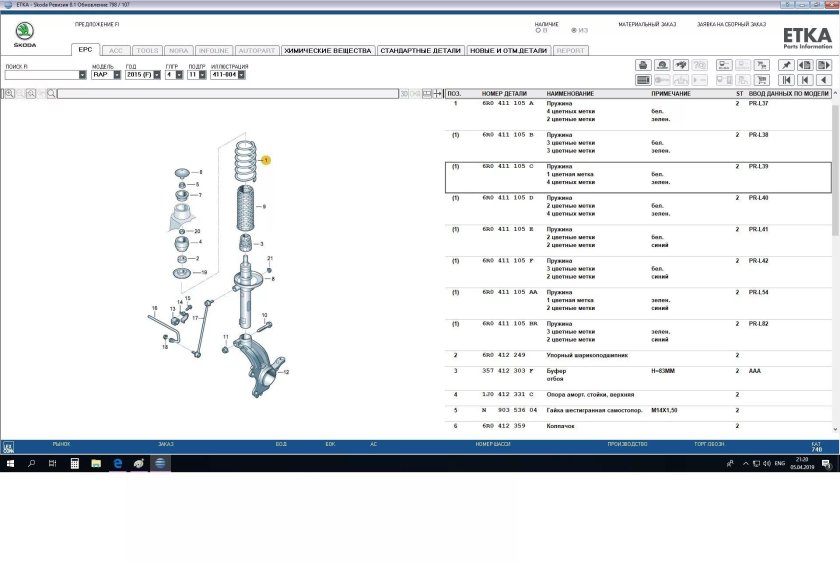The width and height of the screenshot is (840, 564).
Task: Open Calculator from the Windows taskbar
Action: [74, 464]
